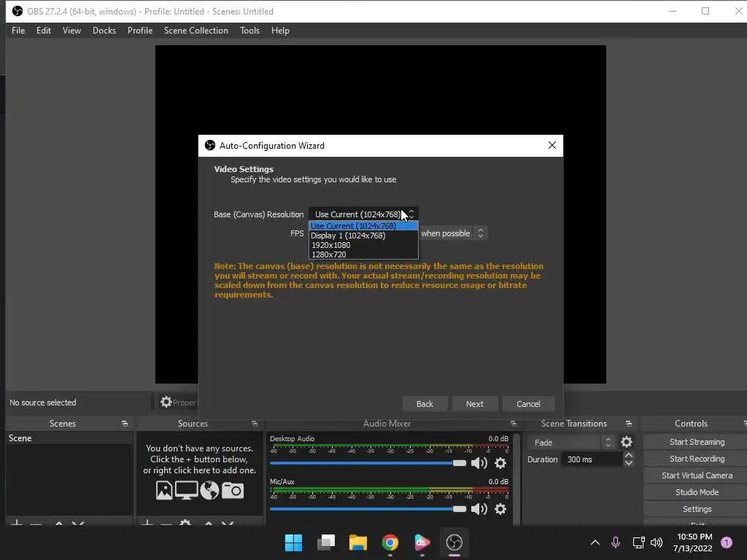Viewport: 747px width, 560px height.
Task: Click the image source icon in Sources
Action: (x=164, y=490)
